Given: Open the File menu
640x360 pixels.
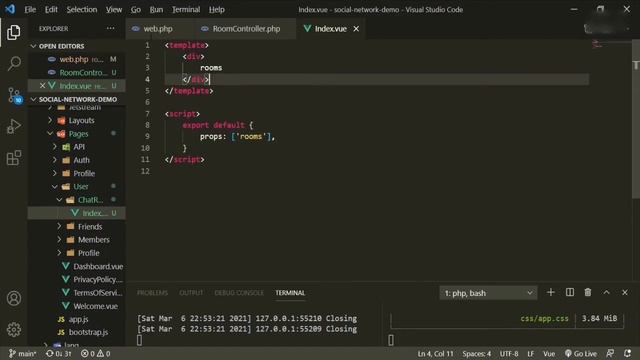Looking at the screenshot, I should (30, 9).
